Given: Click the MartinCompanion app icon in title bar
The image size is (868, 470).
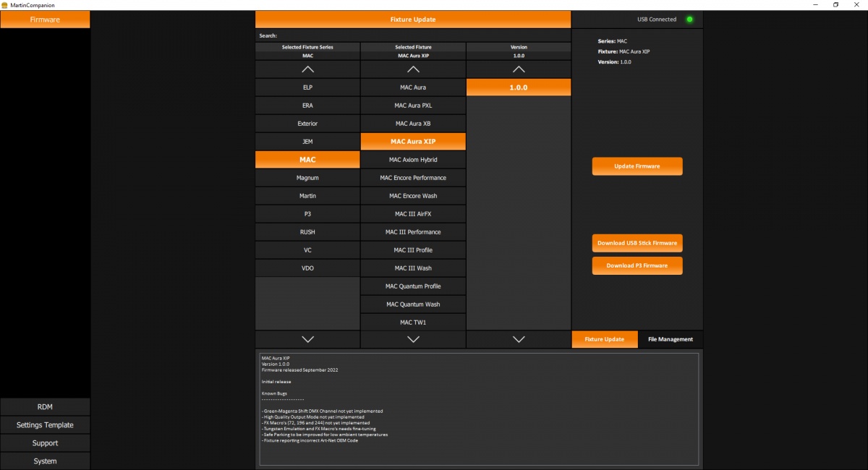Looking at the screenshot, I should pyautogui.click(x=4, y=4).
